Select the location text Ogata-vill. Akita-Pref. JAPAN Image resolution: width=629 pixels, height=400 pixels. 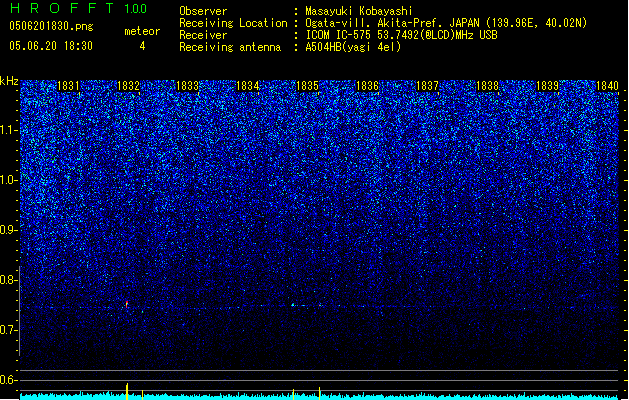(x=392, y=23)
